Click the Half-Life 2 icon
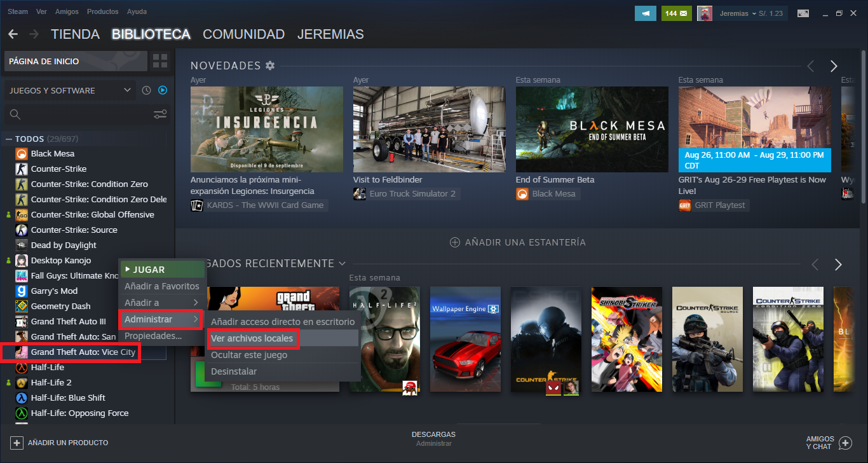 (x=22, y=382)
